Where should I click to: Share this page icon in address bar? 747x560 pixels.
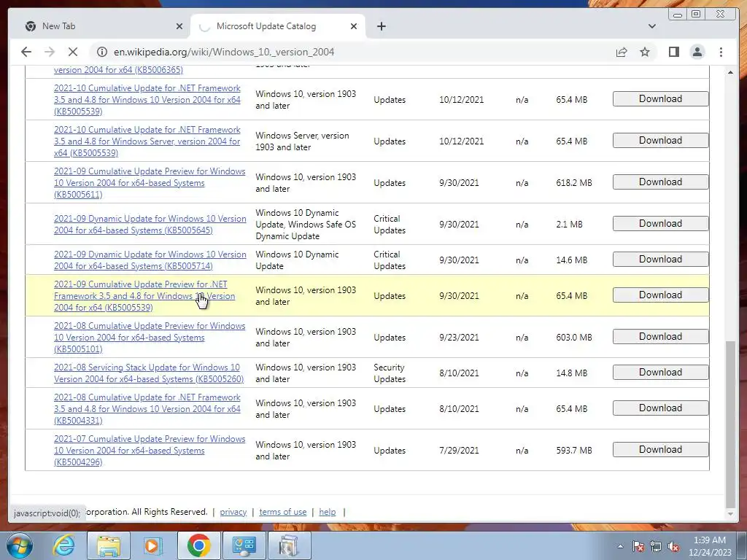click(622, 52)
